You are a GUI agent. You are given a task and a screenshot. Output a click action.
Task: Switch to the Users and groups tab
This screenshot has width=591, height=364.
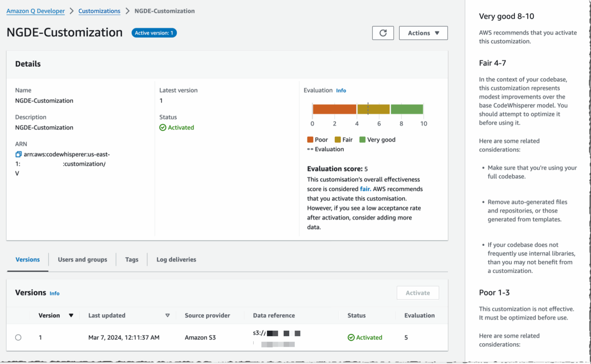click(82, 259)
